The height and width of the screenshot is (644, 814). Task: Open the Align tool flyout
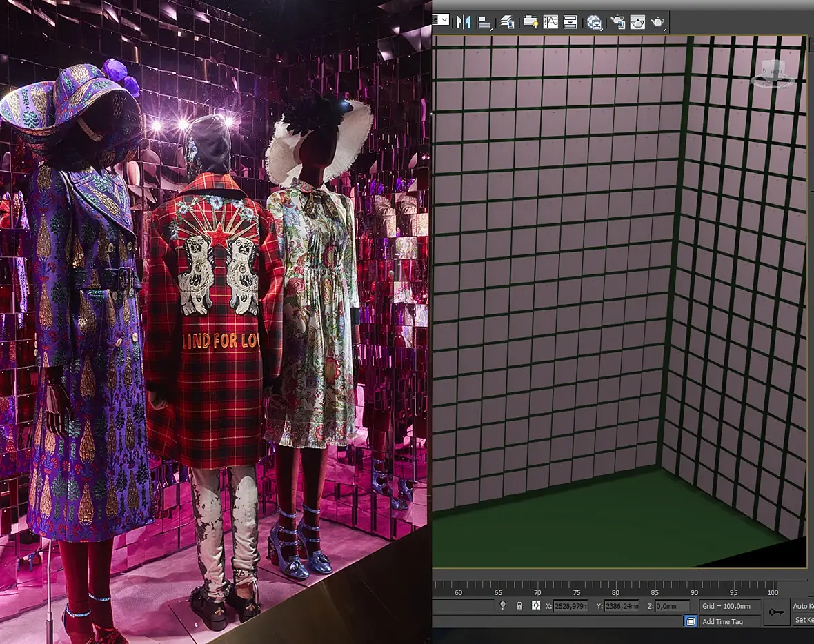[484, 22]
